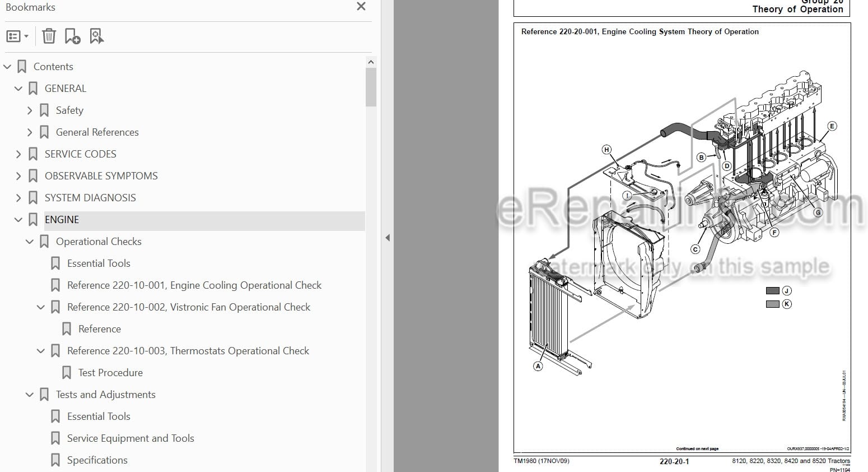
Task: Click the bookmark icon beside General References
Action: [x=44, y=132]
